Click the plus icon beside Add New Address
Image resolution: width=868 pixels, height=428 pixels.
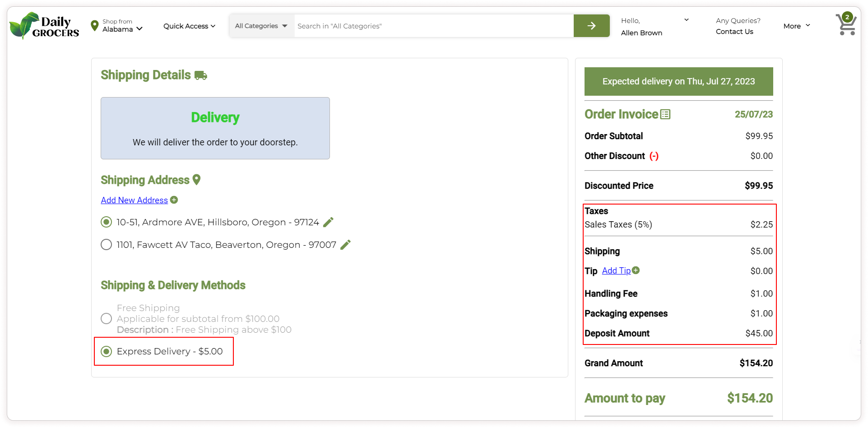click(174, 200)
